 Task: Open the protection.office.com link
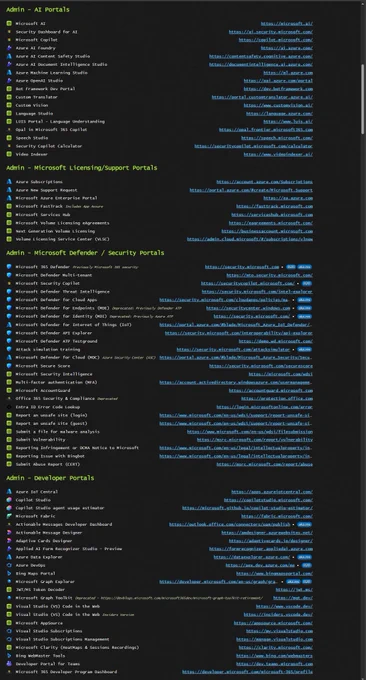coord(277,399)
